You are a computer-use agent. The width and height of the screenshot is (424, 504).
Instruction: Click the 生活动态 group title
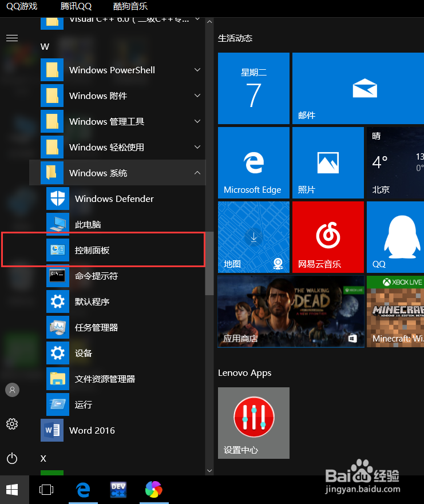(x=235, y=38)
